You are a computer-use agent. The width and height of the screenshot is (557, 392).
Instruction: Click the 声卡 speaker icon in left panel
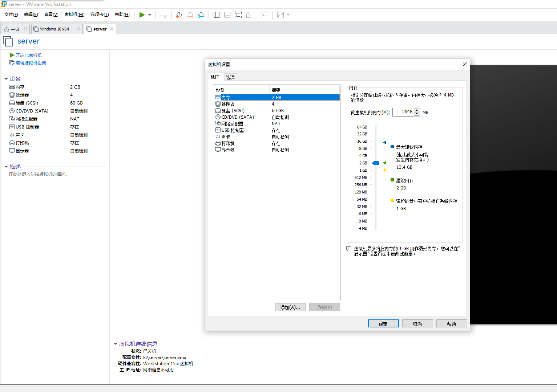[x=12, y=135]
